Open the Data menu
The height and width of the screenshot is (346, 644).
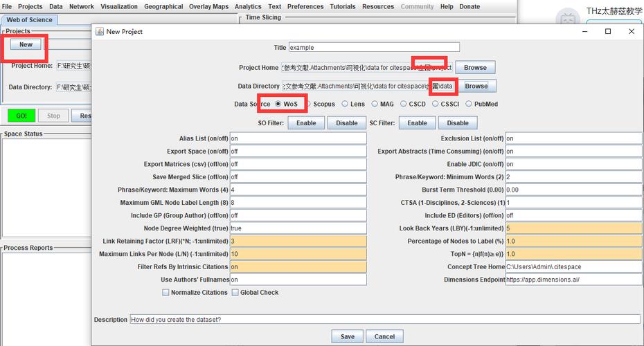click(56, 6)
